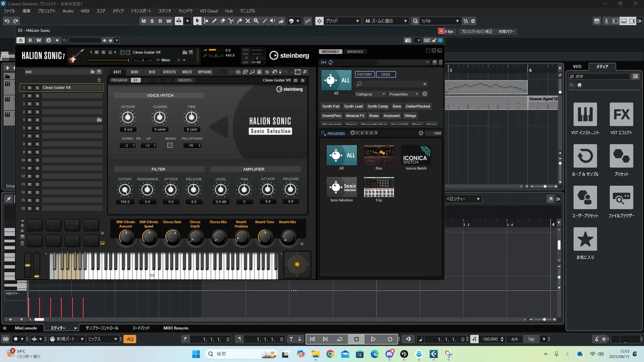Select the Guitar/Plucked category filter
644x362 pixels.
coord(418,106)
